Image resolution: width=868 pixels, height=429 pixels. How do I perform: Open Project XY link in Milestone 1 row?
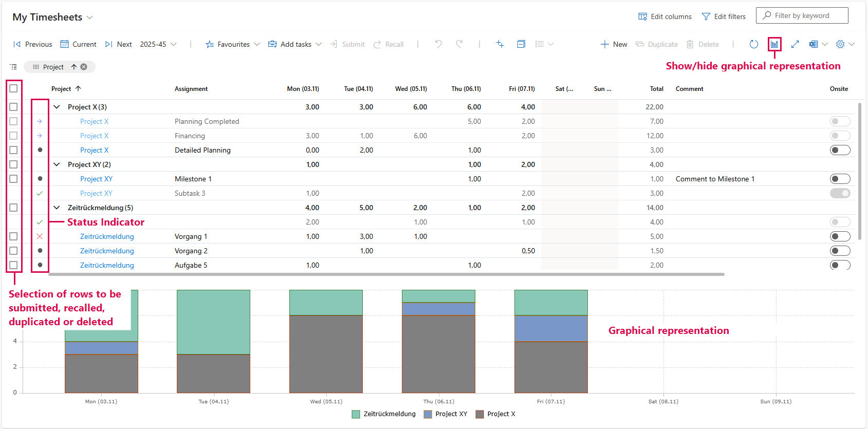coord(96,179)
